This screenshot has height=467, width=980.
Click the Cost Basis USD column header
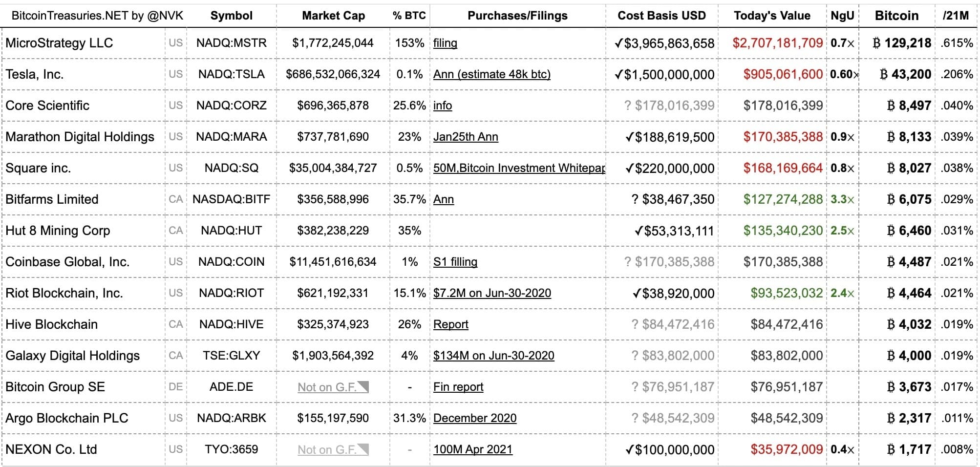point(661,16)
